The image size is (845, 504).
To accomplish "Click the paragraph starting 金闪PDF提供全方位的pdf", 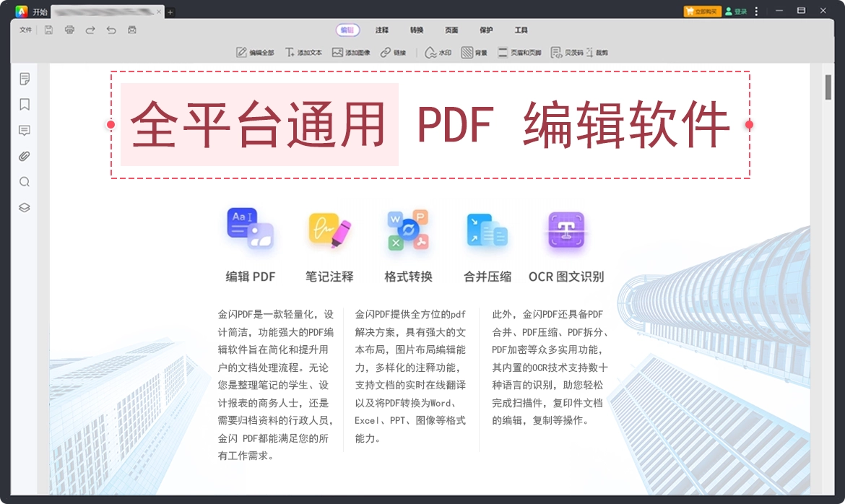I will 410,376.
